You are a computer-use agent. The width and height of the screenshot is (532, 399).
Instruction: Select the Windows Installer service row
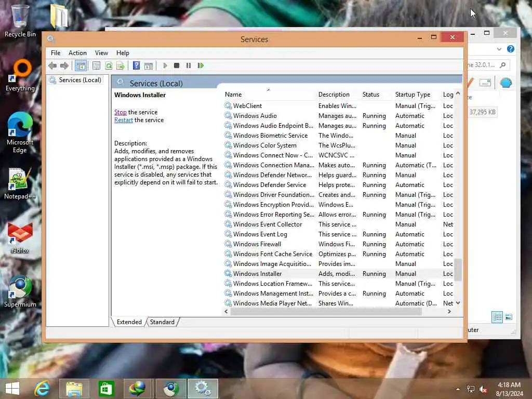339,274
